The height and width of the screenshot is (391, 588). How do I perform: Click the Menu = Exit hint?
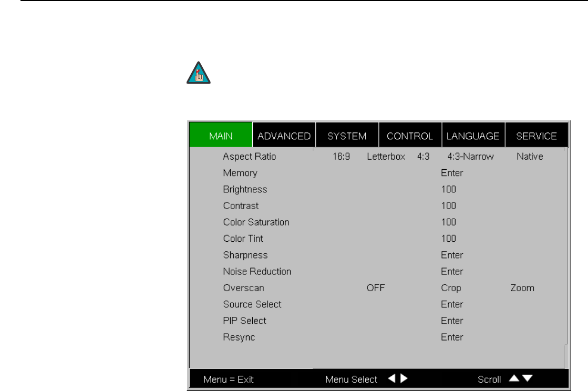[x=229, y=379]
